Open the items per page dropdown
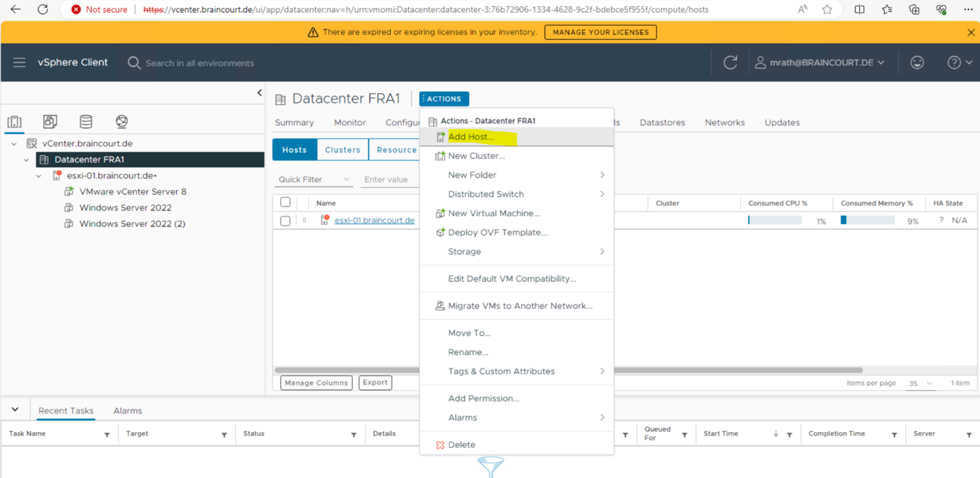The image size is (980, 478). pyautogui.click(x=921, y=384)
